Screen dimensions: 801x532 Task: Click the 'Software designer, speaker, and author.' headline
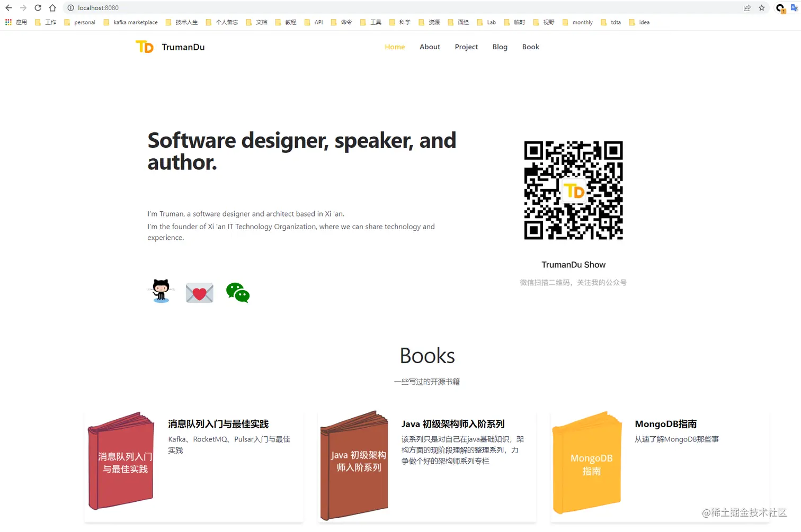tap(302, 151)
